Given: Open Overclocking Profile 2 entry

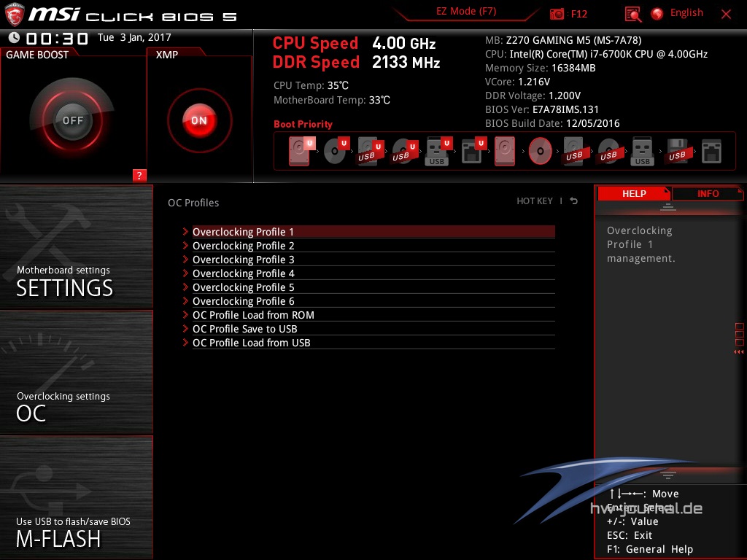Looking at the screenshot, I should [373, 245].
